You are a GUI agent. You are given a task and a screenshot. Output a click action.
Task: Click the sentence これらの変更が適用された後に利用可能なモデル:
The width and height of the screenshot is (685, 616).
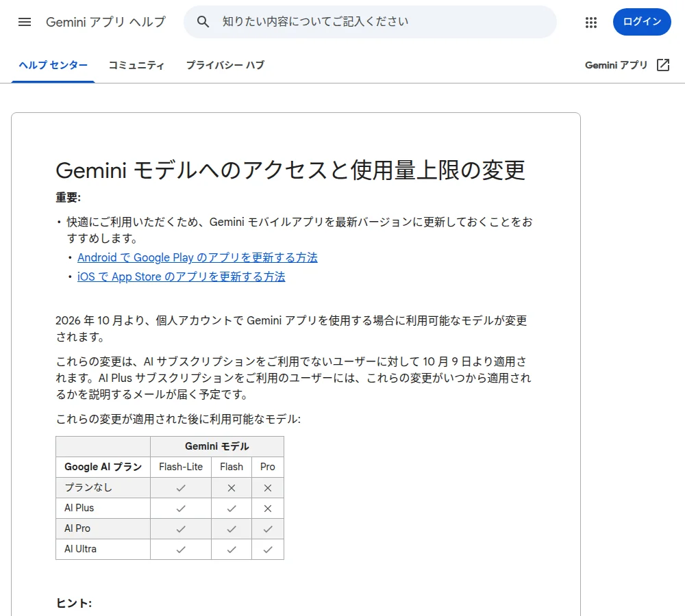click(x=178, y=419)
